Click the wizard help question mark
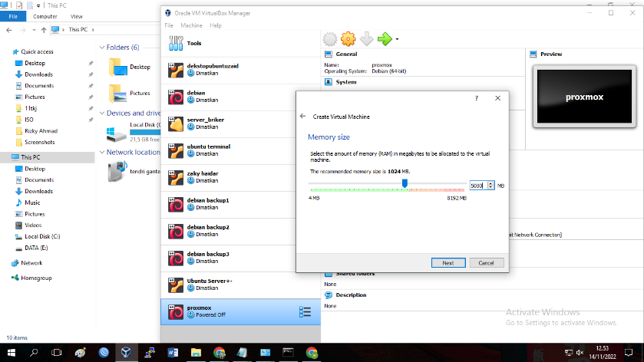Viewport: 644px width, 362px height. pos(477,98)
